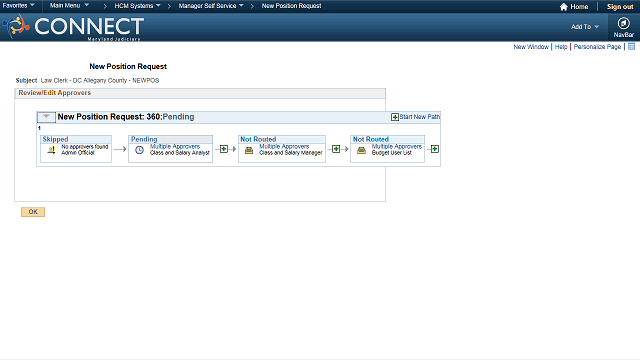Click the Budget User List step icon

[361, 150]
